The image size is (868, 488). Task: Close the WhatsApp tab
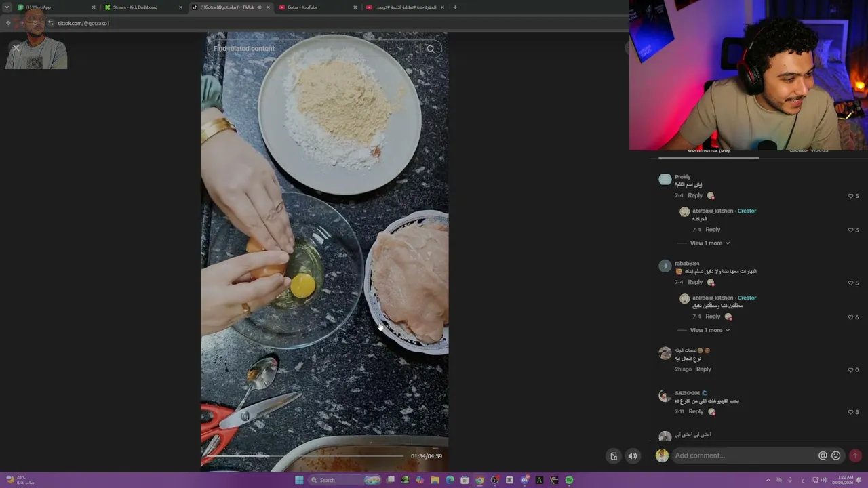click(x=94, y=7)
